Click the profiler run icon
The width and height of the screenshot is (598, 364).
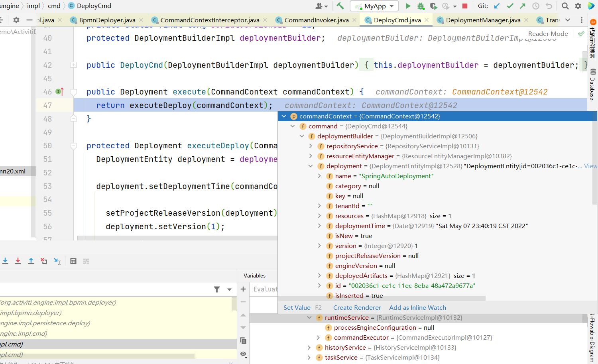[446, 6]
